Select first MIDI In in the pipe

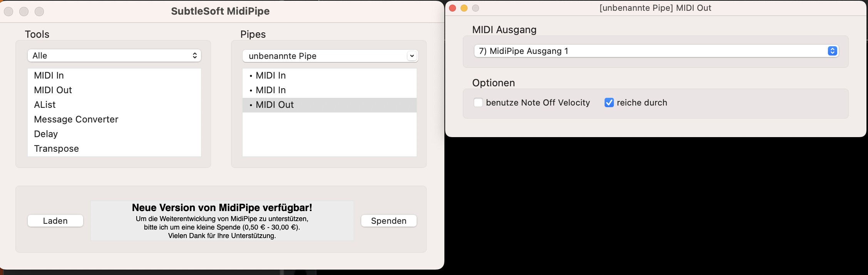(x=330, y=75)
